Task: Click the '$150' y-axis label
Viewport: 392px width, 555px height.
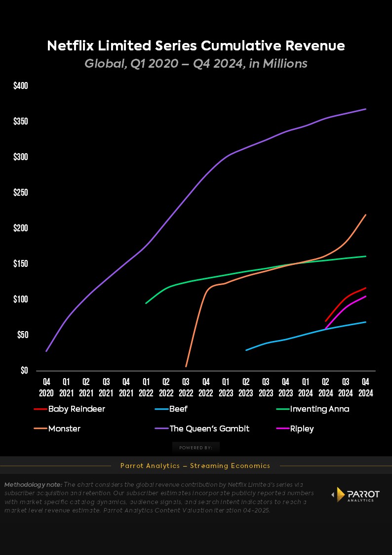Action: coord(21,264)
